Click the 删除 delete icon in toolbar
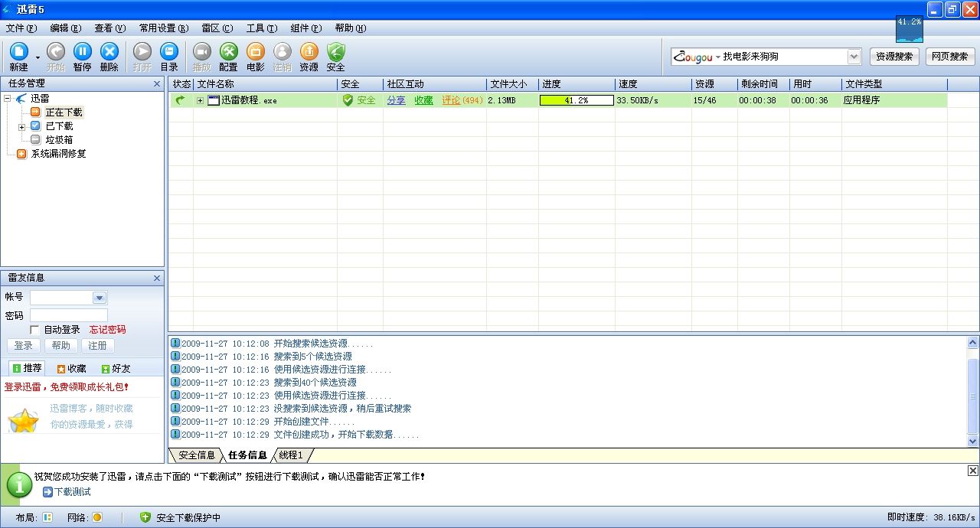 tap(109, 51)
